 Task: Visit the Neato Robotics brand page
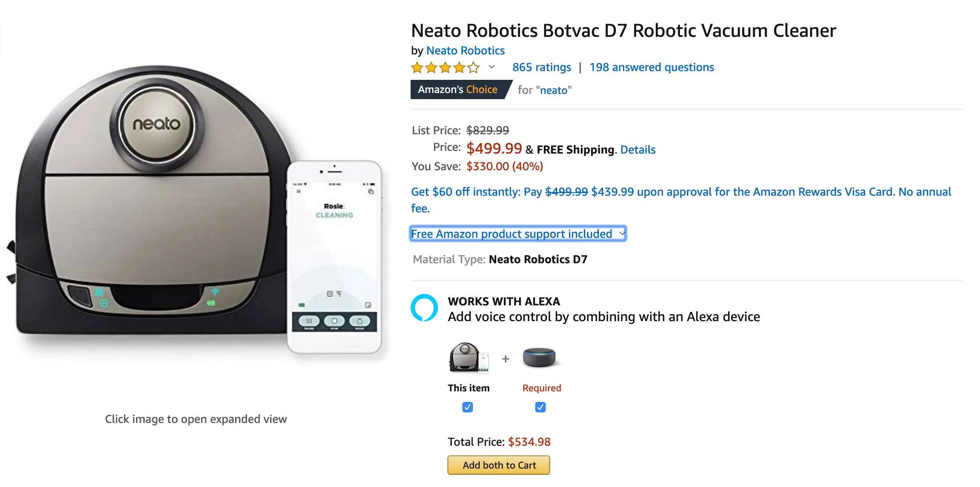click(466, 50)
